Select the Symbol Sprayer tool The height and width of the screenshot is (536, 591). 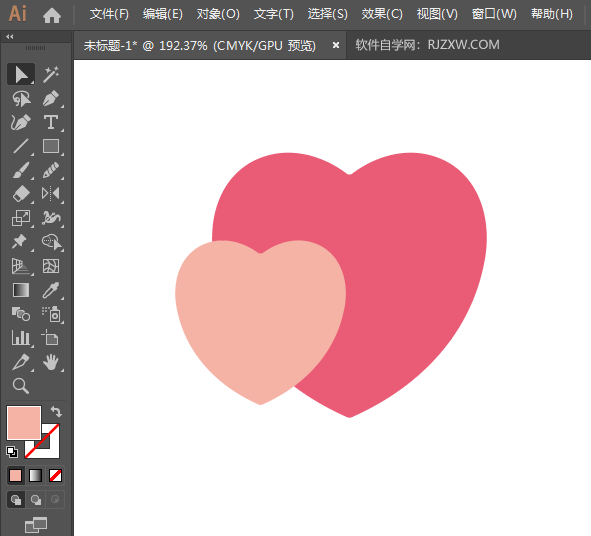pos(52,314)
